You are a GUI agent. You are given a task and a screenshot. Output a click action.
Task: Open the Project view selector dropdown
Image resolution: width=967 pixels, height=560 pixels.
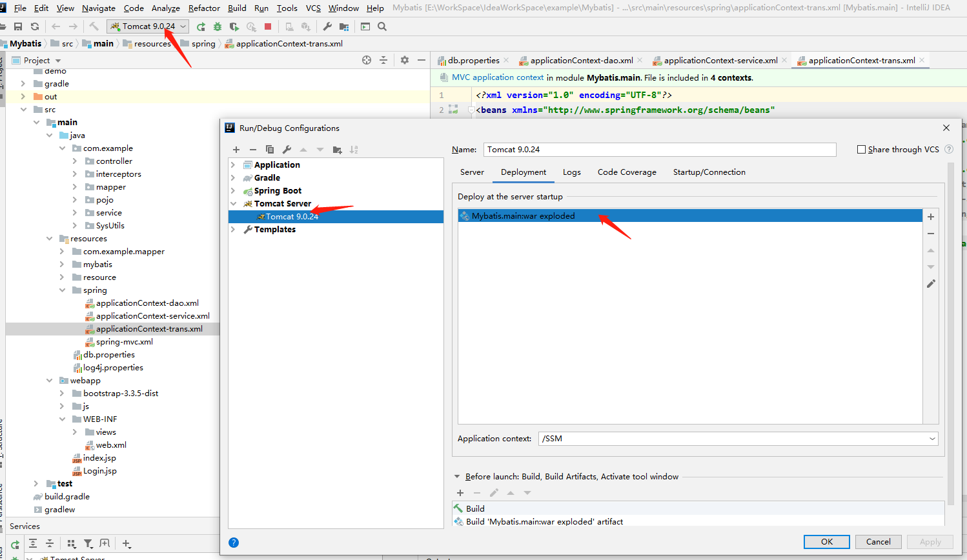tap(58, 61)
